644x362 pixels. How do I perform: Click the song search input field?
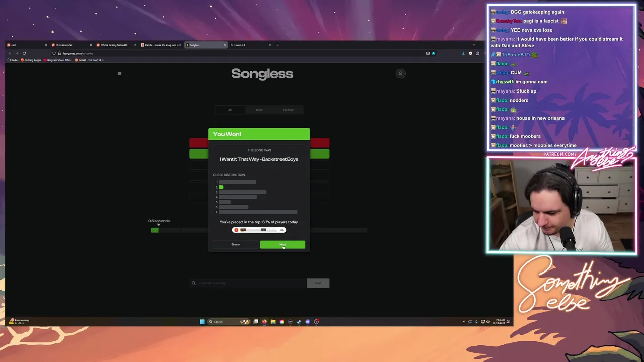coord(248,283)
